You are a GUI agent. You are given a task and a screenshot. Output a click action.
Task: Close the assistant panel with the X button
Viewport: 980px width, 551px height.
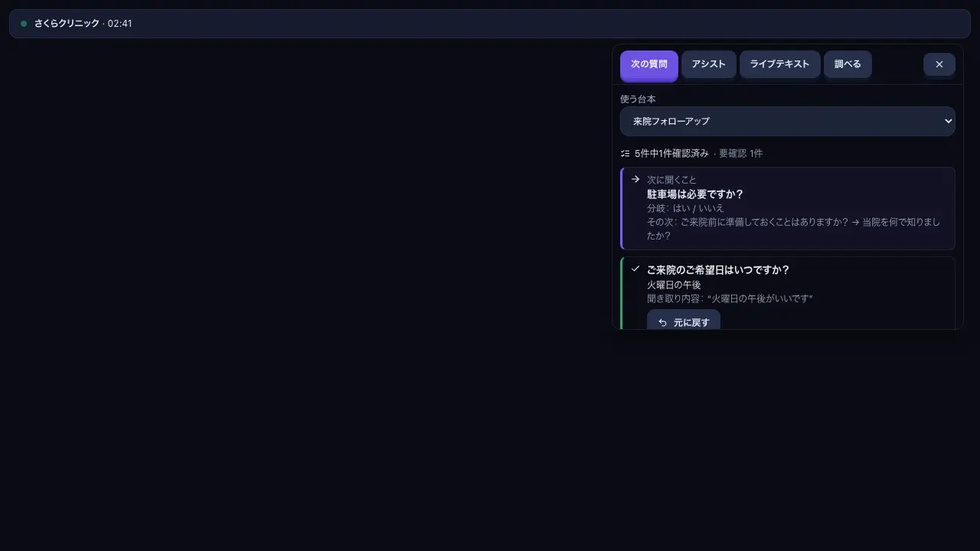pos(939,65)
